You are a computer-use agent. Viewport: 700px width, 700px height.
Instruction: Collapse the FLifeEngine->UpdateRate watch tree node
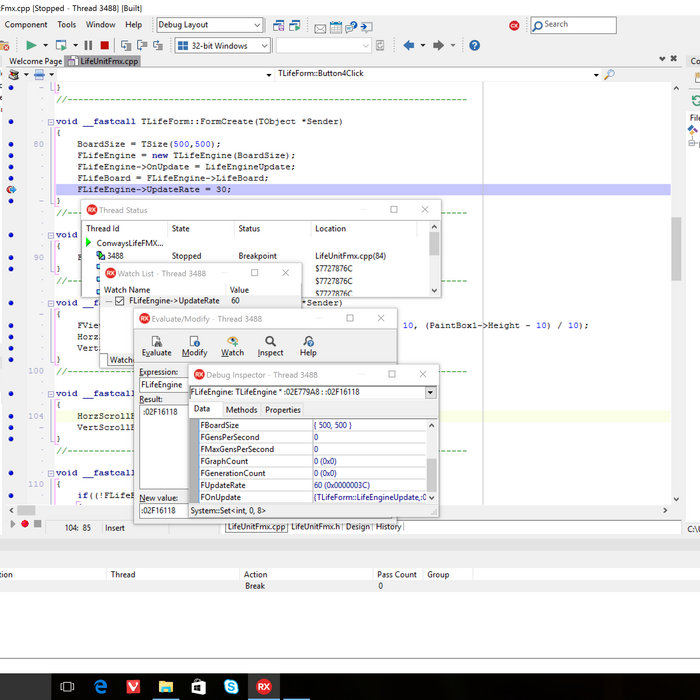108,301
